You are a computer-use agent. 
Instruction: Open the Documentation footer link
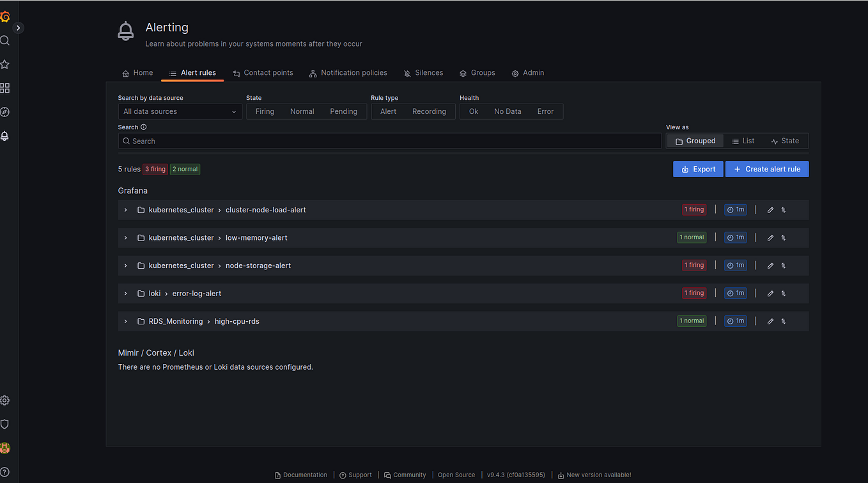coord(301,475)
